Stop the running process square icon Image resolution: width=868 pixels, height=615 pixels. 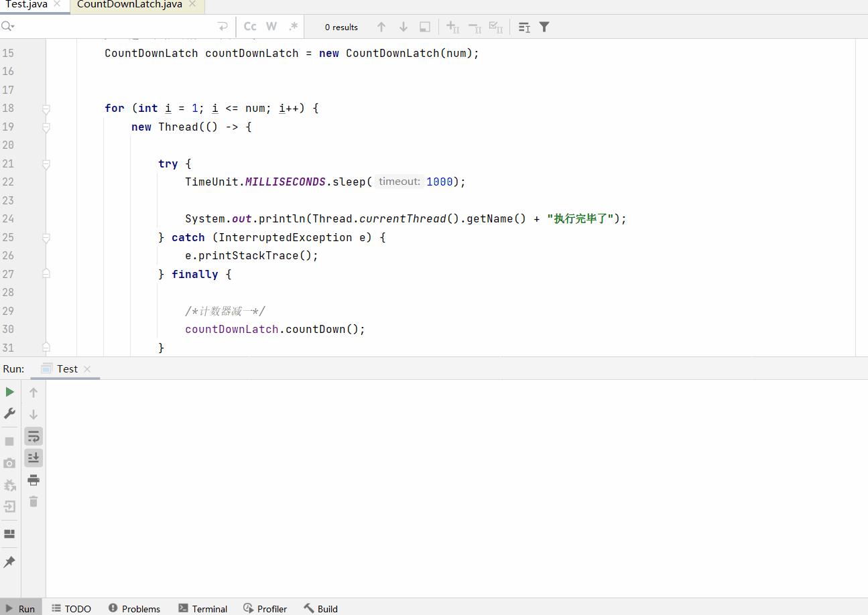click(x=9, y=441)
